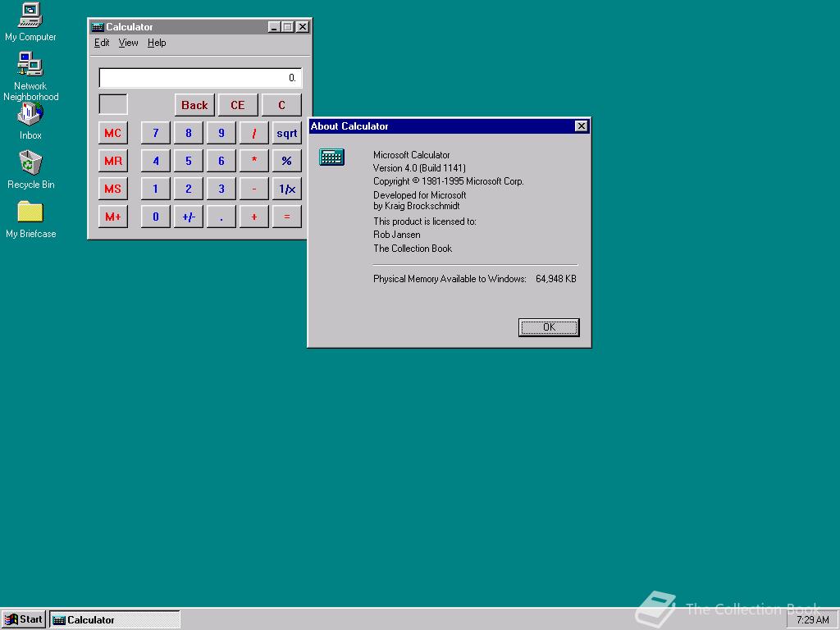Click OK in About Calculator dialog
Viewport: 840px width, 630px height.
[549, 327]
